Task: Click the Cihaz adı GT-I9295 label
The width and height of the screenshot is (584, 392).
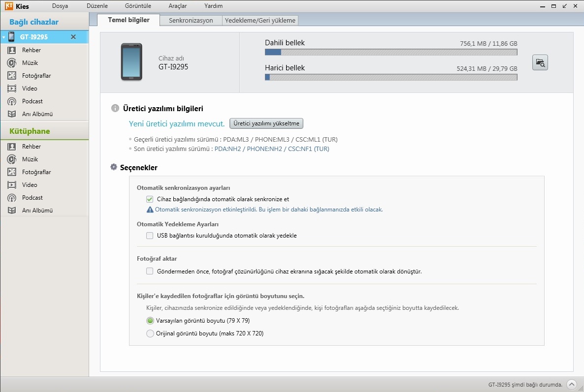Action: (x=173, y=63)
